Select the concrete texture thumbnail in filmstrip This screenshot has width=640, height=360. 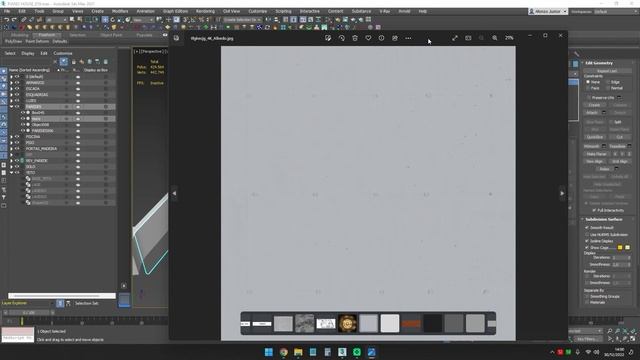pyautogui.click(x=304, y=323)
